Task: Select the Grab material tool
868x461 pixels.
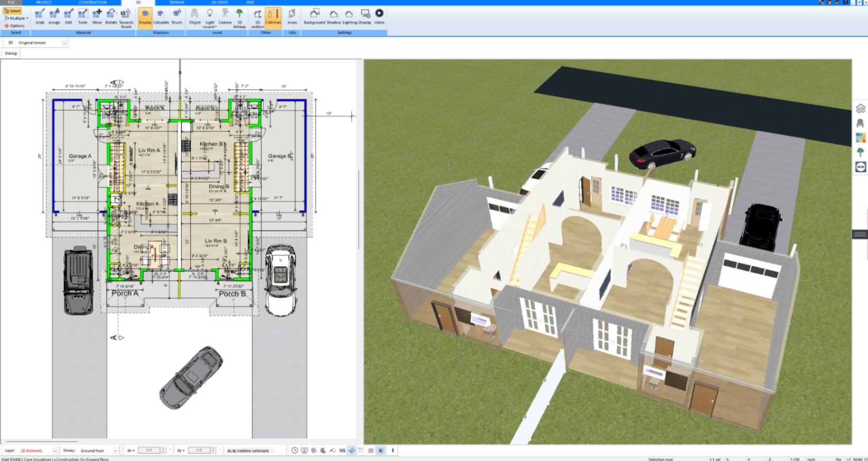Action: point(40,17)
